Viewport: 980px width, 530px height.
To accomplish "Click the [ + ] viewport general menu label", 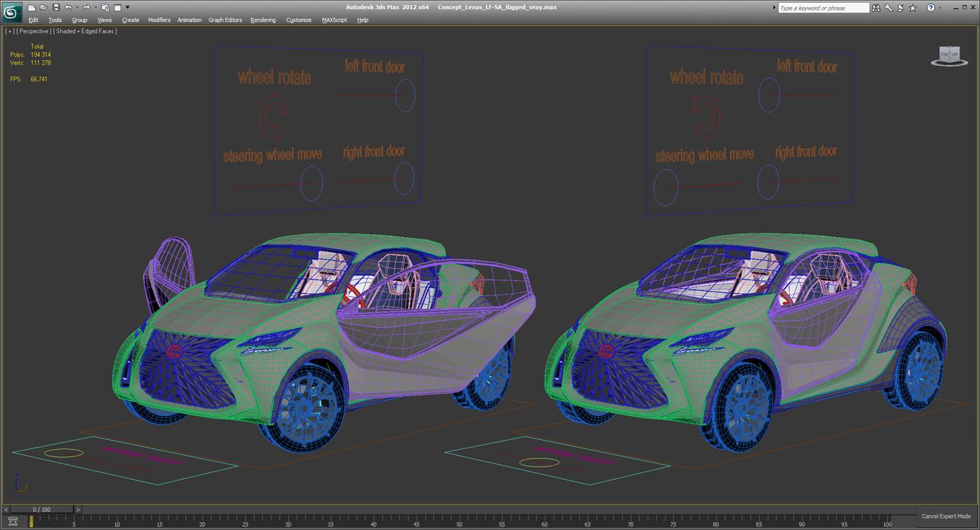I will [x=9, y=31].
